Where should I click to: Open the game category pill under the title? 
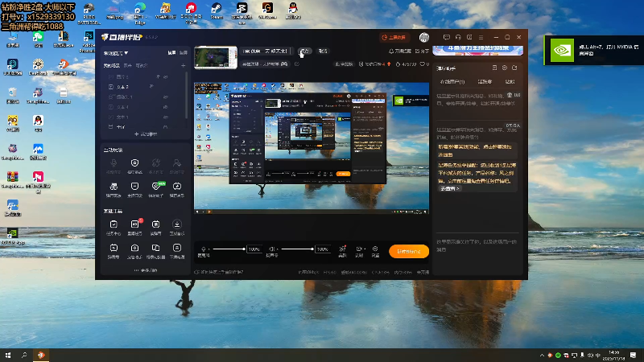(x=265, y=64)
